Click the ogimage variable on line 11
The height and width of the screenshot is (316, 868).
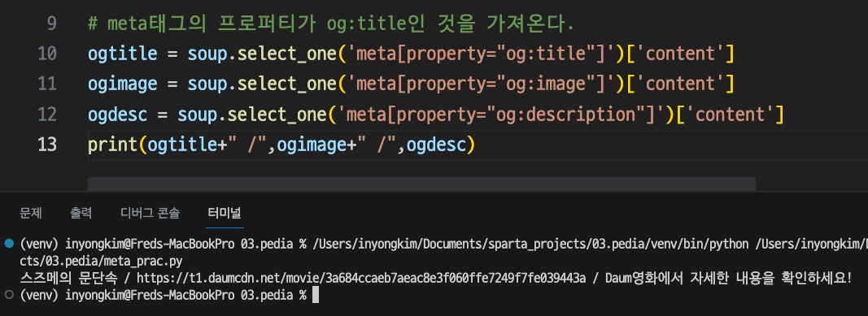[x=122, y=84]
